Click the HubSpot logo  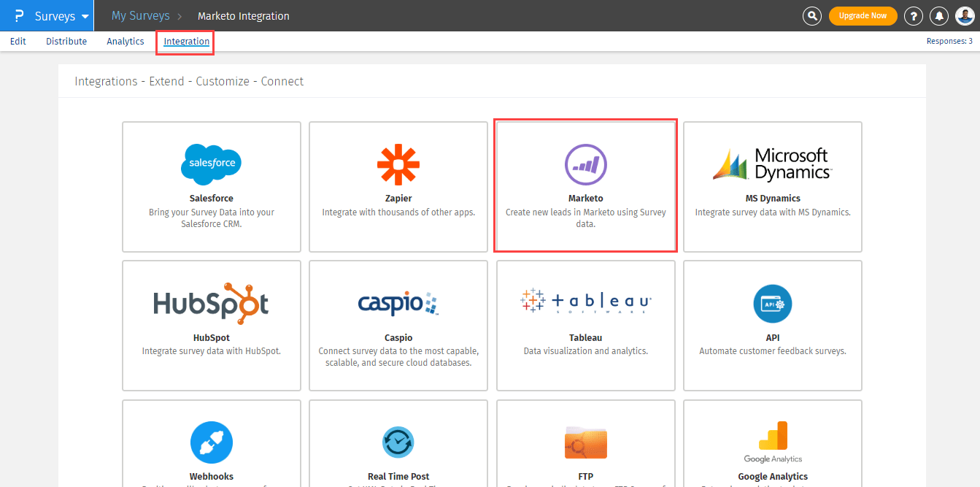(x=211, y=304)
